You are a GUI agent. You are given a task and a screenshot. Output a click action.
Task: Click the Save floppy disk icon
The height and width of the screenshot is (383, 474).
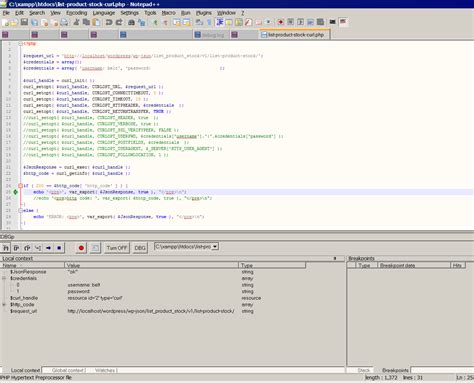[24, 22]
